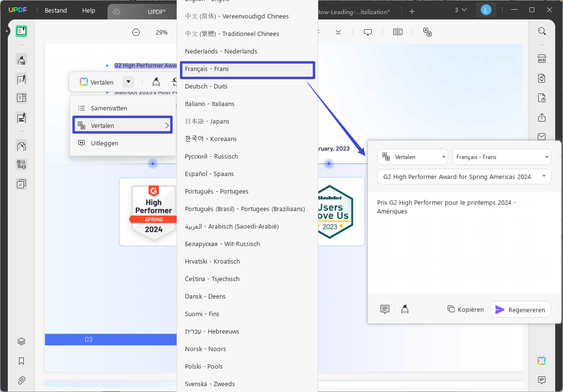Expand the source text dropdown G2 High Performer Award
Viewport: 563px width, 392px height.
click(x=464, y=177)
